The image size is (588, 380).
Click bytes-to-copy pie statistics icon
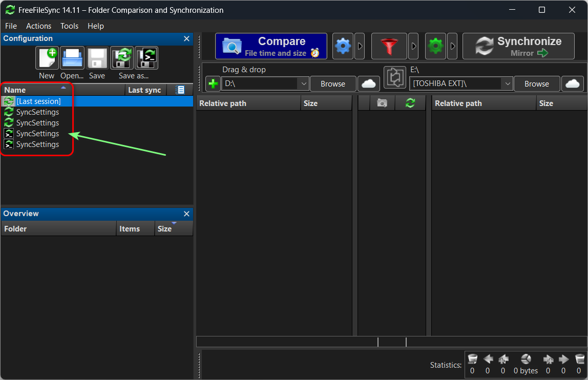point(526,359)
